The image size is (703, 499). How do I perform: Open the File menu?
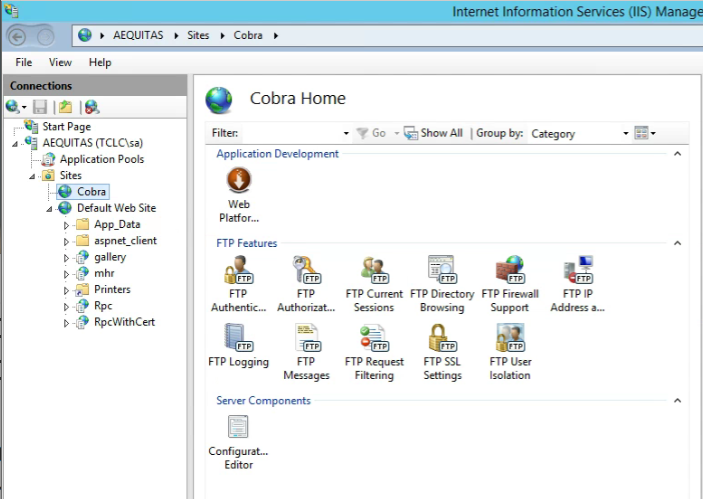(x=24, y=62)
